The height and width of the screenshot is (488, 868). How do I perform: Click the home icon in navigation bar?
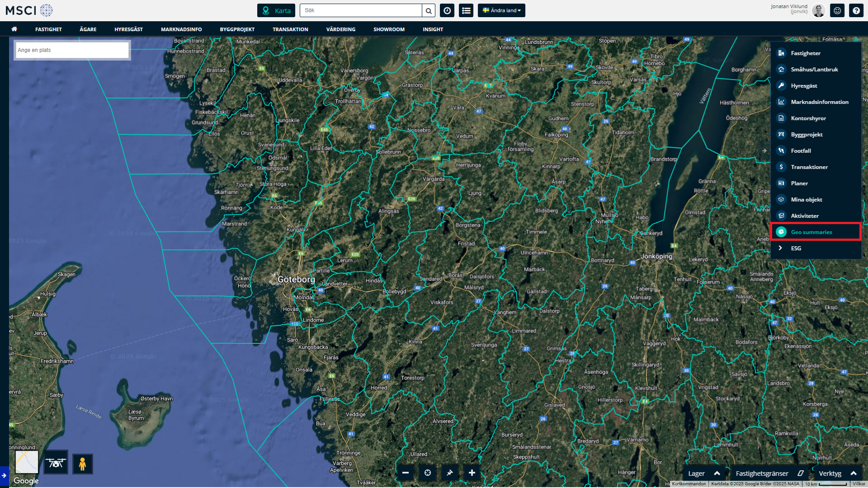tap(14, 29)
